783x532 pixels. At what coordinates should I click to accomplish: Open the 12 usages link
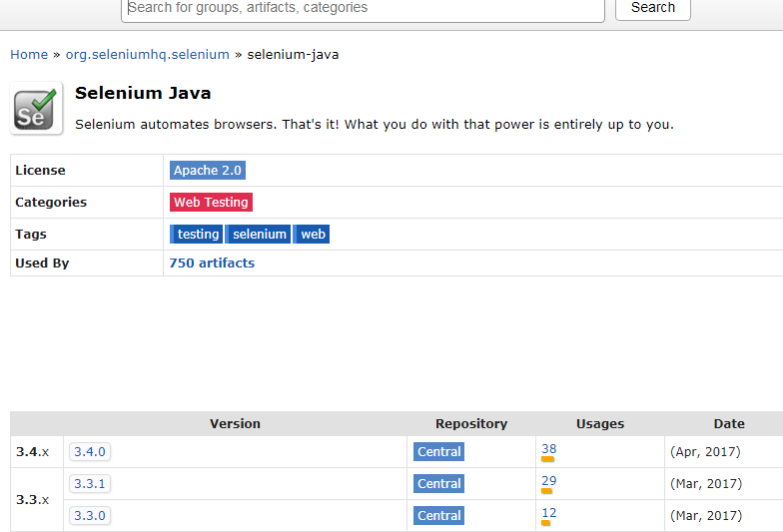[549, 513]
